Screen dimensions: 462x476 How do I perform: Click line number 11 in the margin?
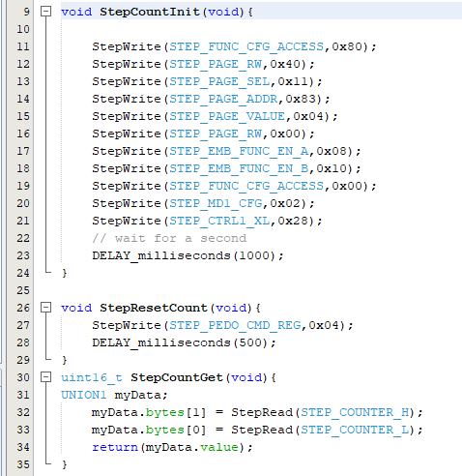click(23, 46)
